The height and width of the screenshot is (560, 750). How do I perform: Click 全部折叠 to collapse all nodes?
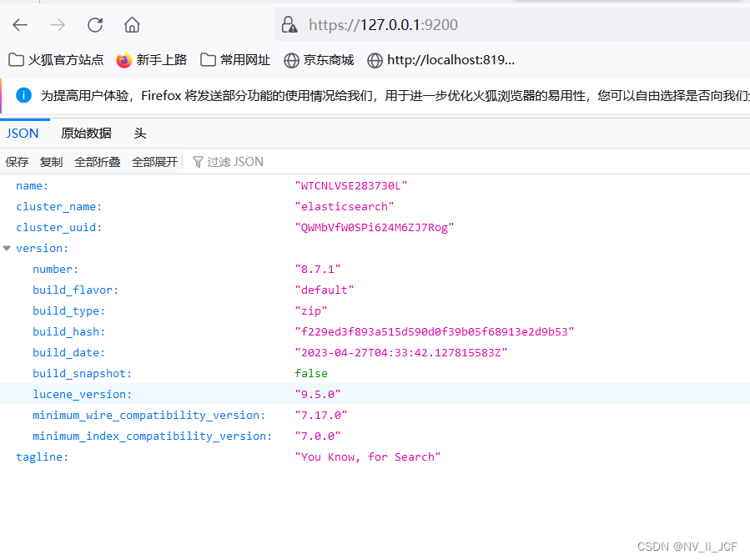coord(97,161)
